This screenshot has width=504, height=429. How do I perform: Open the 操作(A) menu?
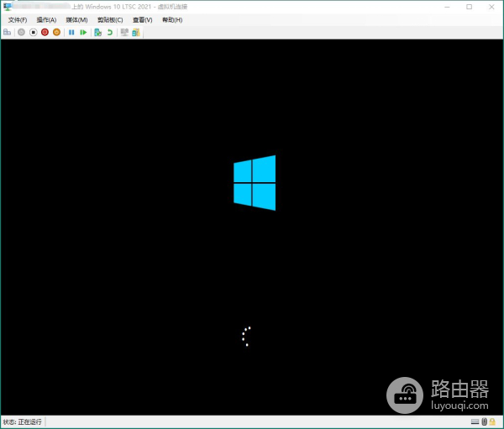pyautogui.click(x=46, y=20)
